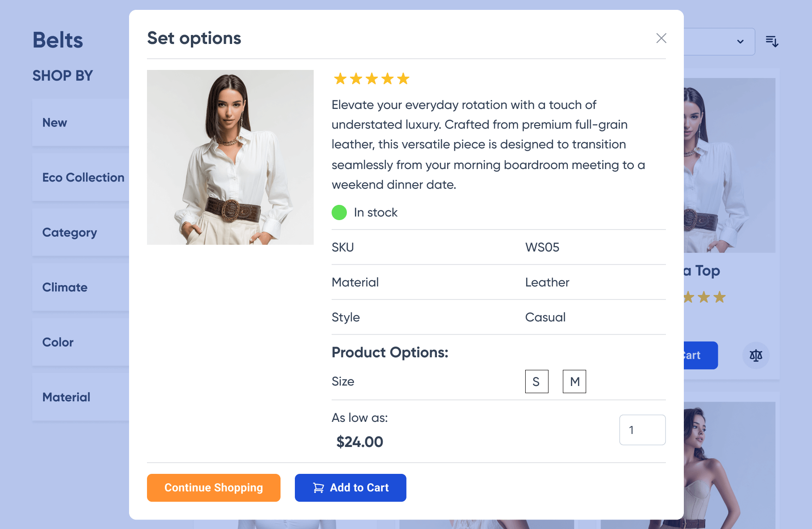Click the green In stock indicator

[x=339, y=212]
